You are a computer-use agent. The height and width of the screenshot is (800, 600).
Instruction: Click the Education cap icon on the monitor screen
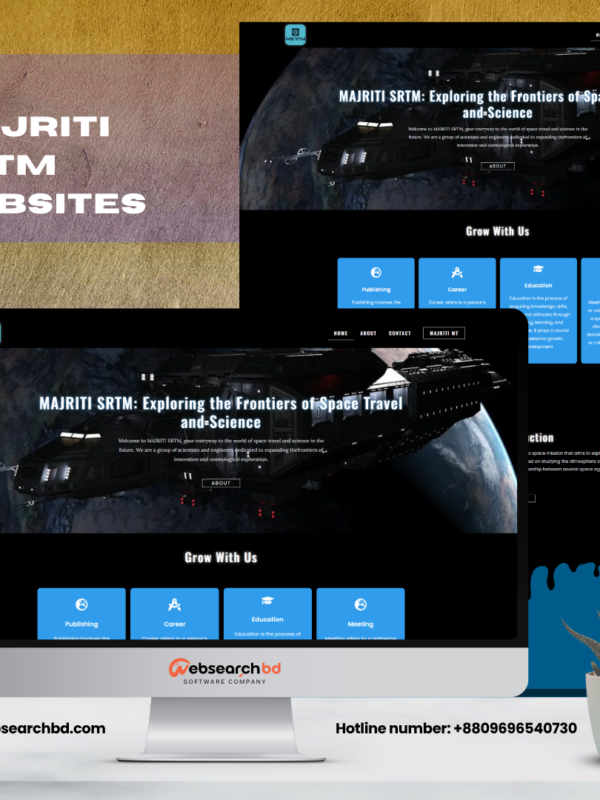tap(267, 601)
